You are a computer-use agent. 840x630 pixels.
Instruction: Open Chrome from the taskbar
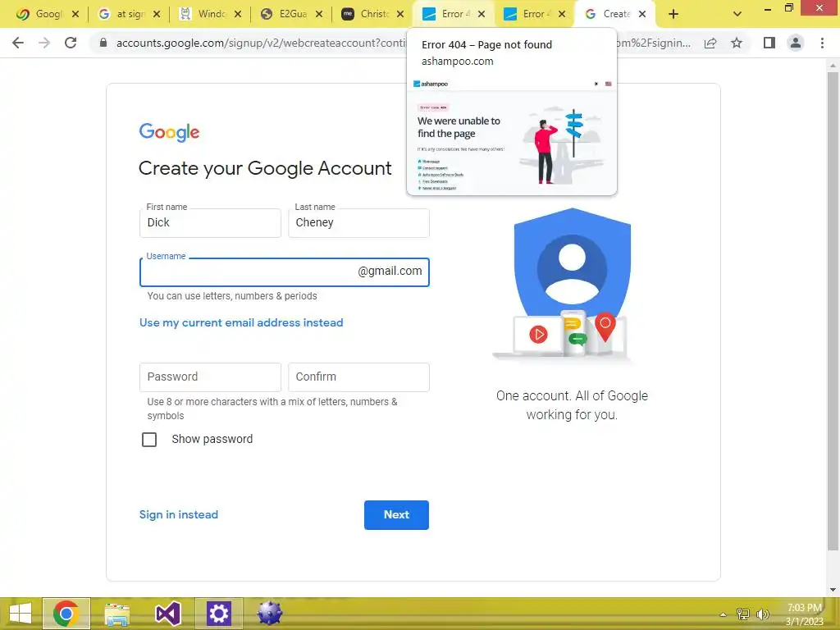click(x=66, y=614)
